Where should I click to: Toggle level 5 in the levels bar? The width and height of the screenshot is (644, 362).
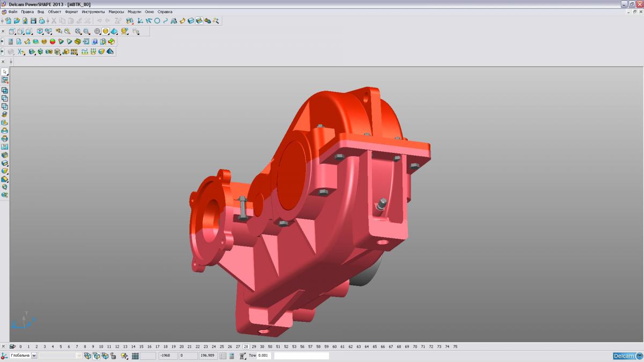[61, 346]
